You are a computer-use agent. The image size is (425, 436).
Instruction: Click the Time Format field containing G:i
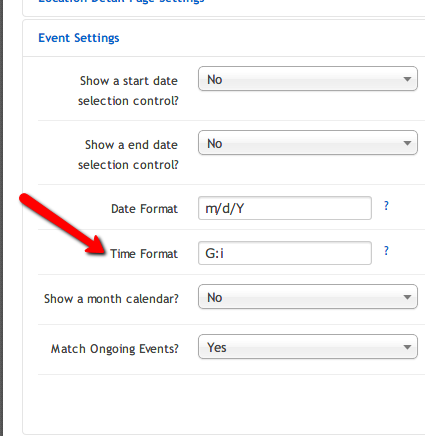(285, 253)
